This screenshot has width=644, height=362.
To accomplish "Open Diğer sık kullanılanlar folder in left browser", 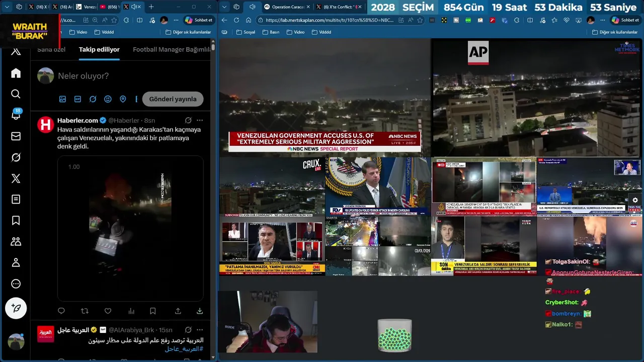I will pos(188,32).
